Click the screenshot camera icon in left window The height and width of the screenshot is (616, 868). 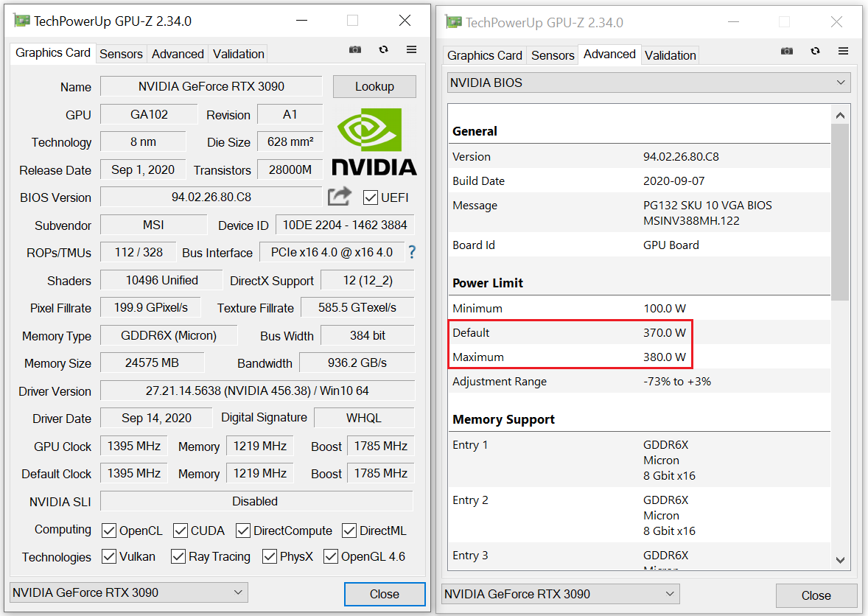coord(355,50)
